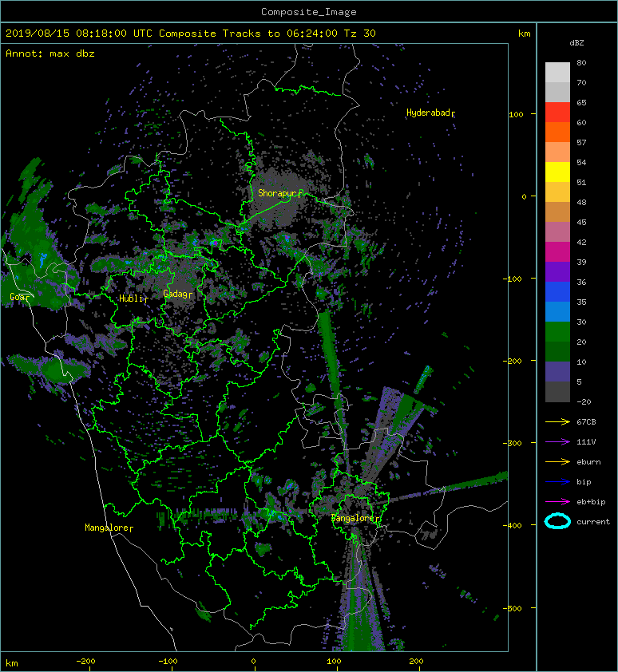Viewport: 618px width, 672px height.
Task: Click the 100 mark on horizontal km axis
Action: pos(334,662)
